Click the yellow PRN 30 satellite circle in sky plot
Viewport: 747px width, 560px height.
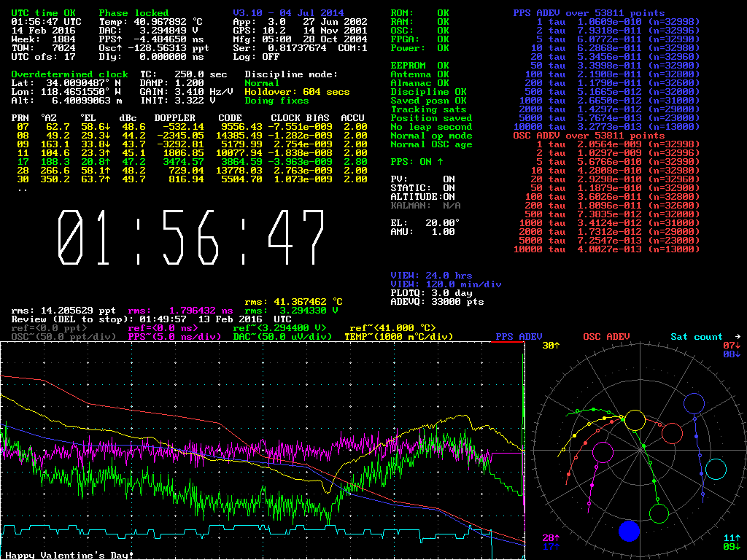click(x=635, y=421)
